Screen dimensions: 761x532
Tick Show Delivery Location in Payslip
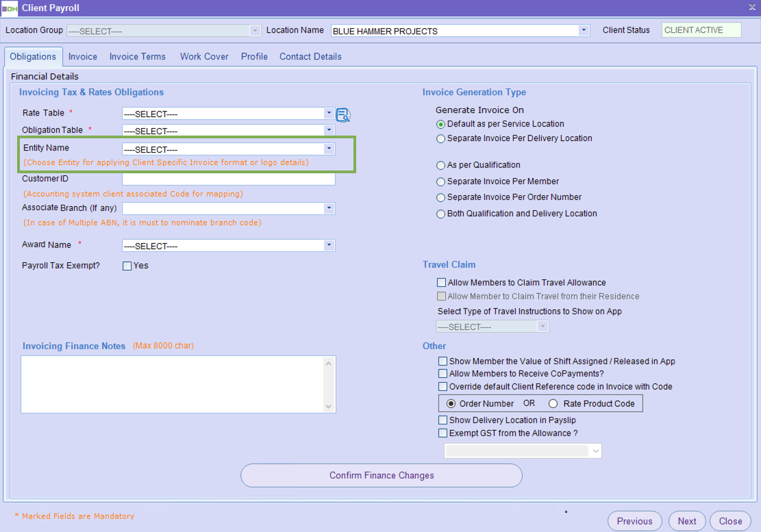click(442, 420)
